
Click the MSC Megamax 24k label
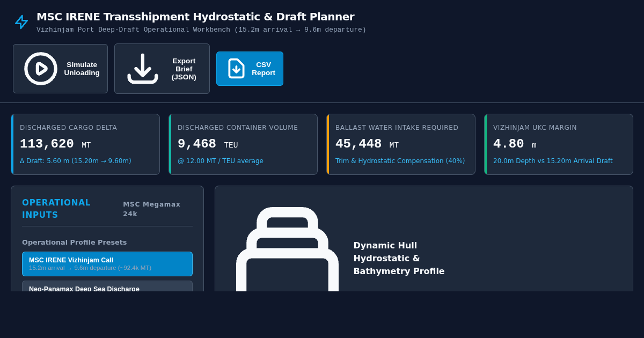(152, 209)
